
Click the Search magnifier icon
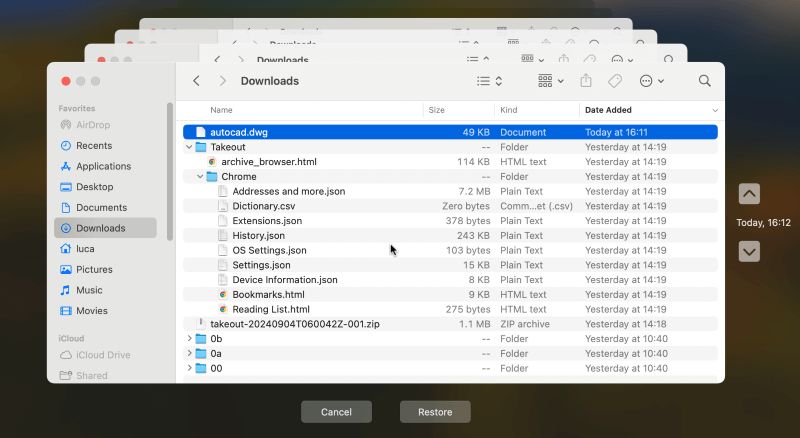tap(705, 81)
